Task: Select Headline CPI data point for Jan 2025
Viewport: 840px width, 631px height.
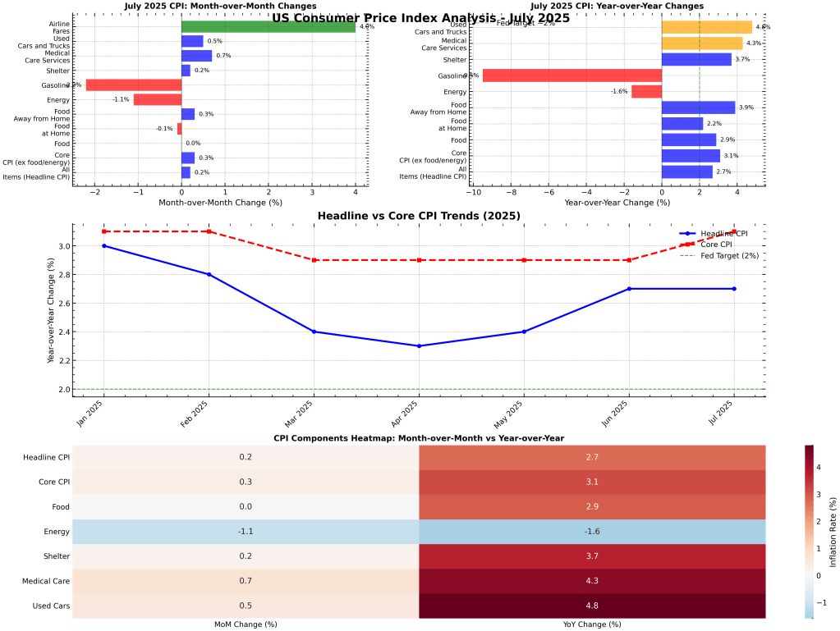Action: click(104, 246)
